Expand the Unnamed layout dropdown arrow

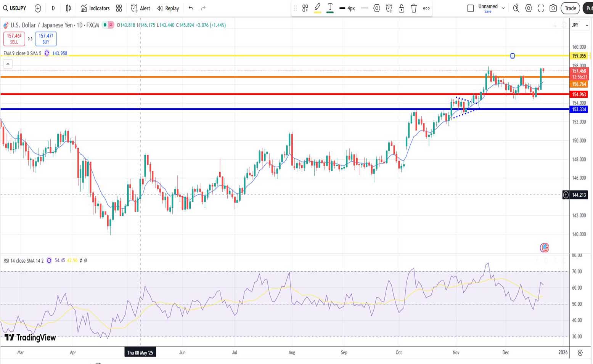coord(503,8)
